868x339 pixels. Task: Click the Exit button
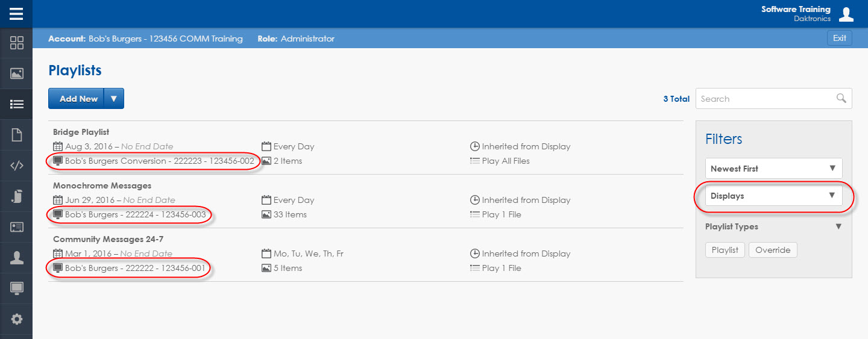839,38
